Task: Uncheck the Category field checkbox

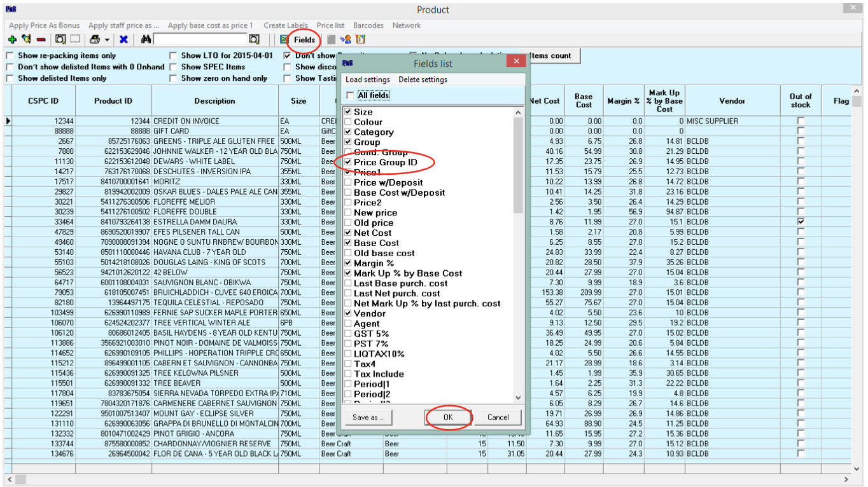Action: [x=347, y=132]
